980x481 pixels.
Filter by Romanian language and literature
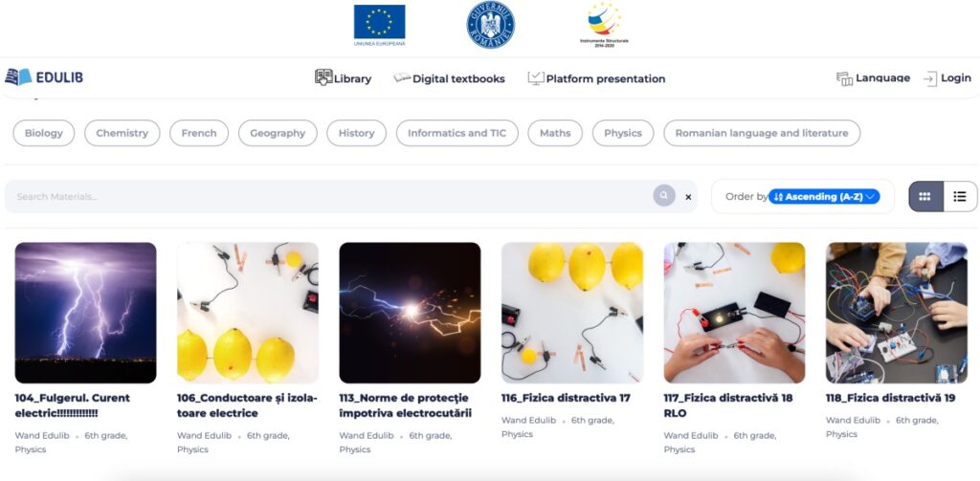(x=761, y=133)
